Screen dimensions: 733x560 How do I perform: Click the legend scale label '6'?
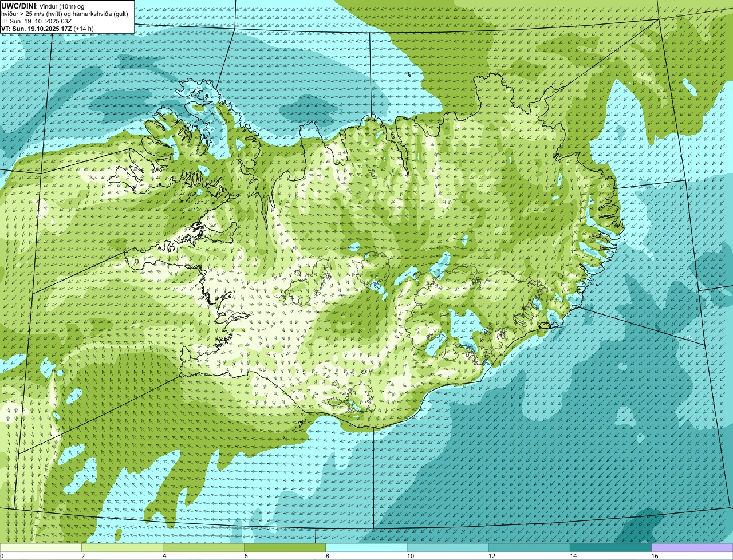tap(246, 556)
